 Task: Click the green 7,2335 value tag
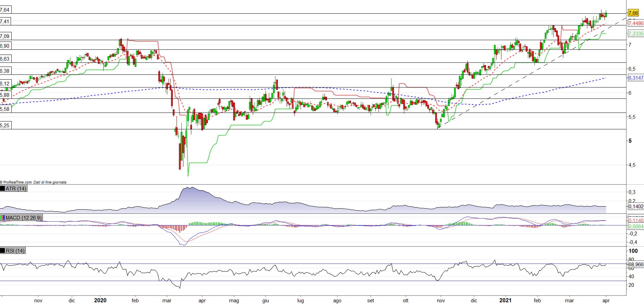click(x=635, y=34)
